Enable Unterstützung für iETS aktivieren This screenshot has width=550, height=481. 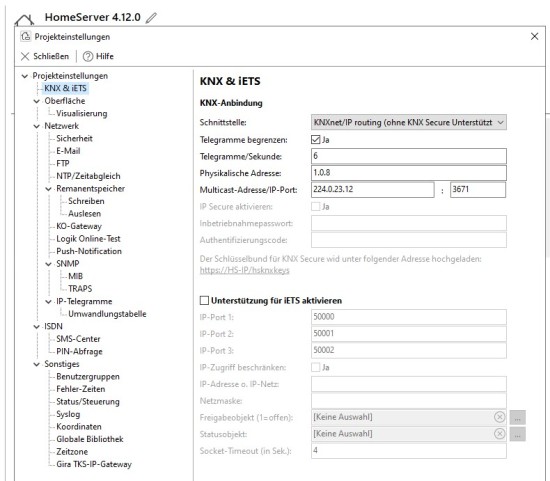pos(204,300)
